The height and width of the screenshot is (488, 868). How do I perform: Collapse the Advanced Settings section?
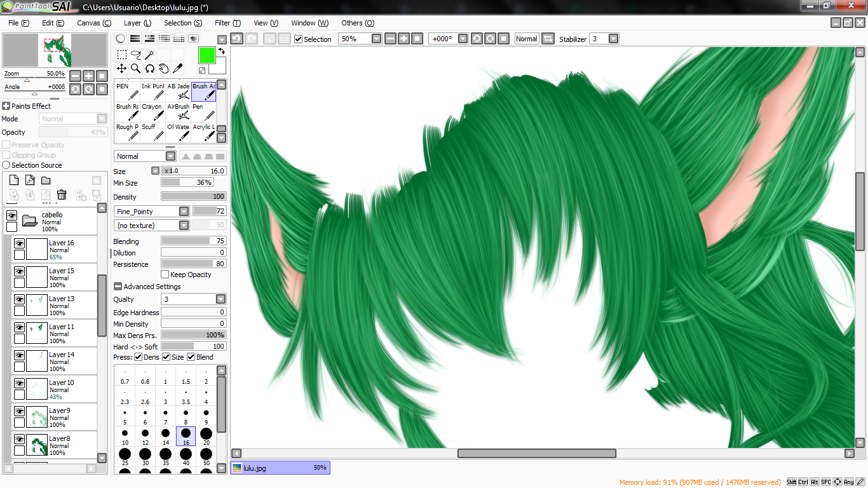point(118,287)
